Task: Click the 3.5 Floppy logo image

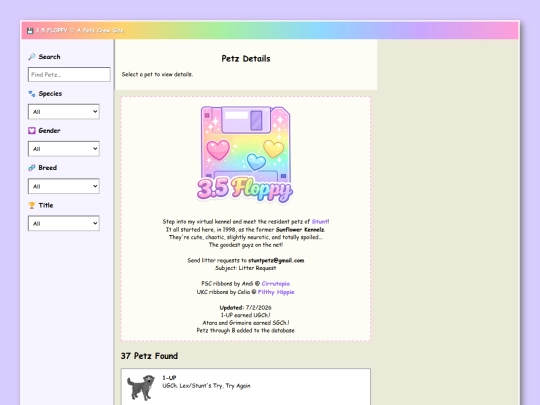Action: click(245, 155)
